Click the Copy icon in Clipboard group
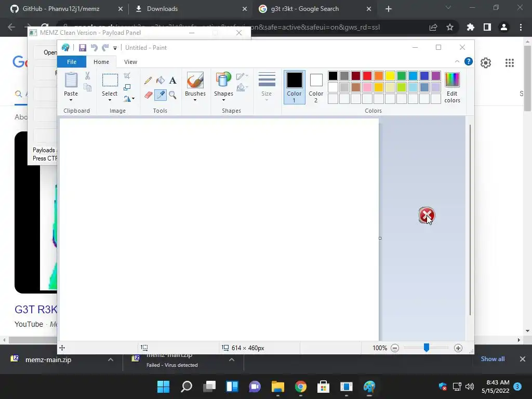 tap(87, 87)
